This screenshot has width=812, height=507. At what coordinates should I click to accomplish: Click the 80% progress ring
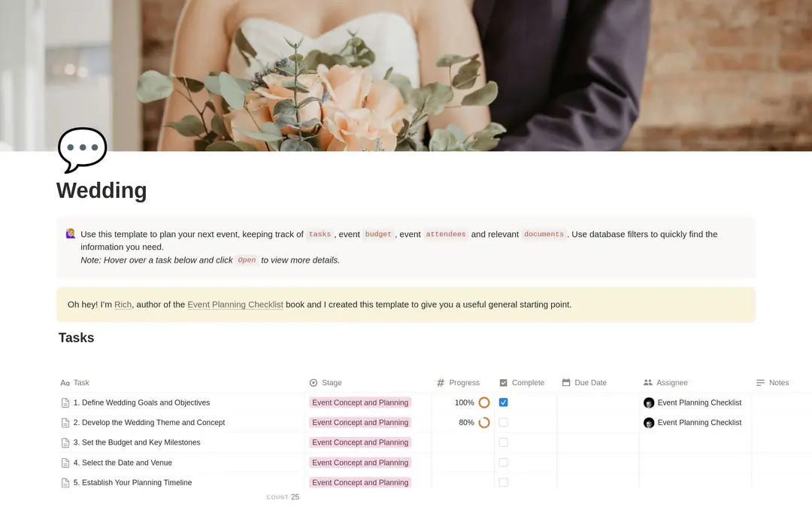(x=484, y=423)
